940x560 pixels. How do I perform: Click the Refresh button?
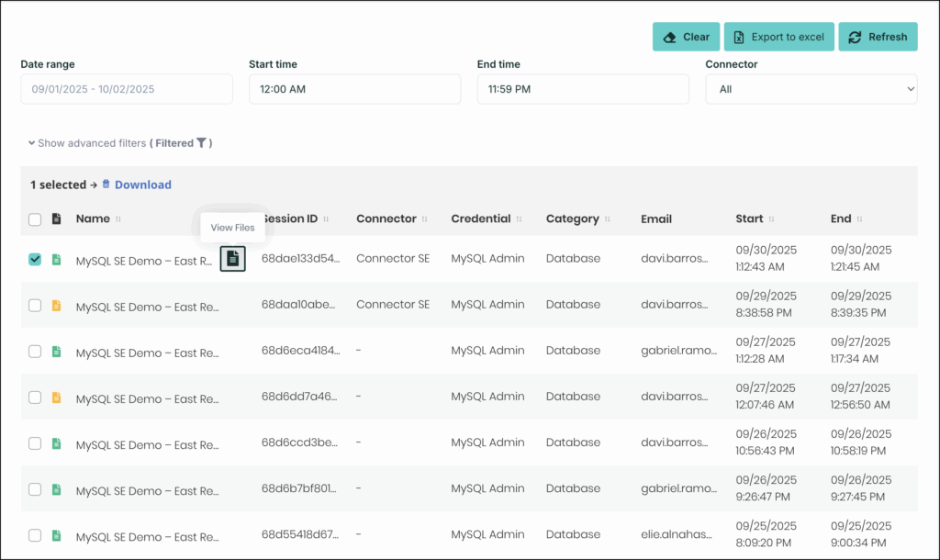click(x=878, y=37)
